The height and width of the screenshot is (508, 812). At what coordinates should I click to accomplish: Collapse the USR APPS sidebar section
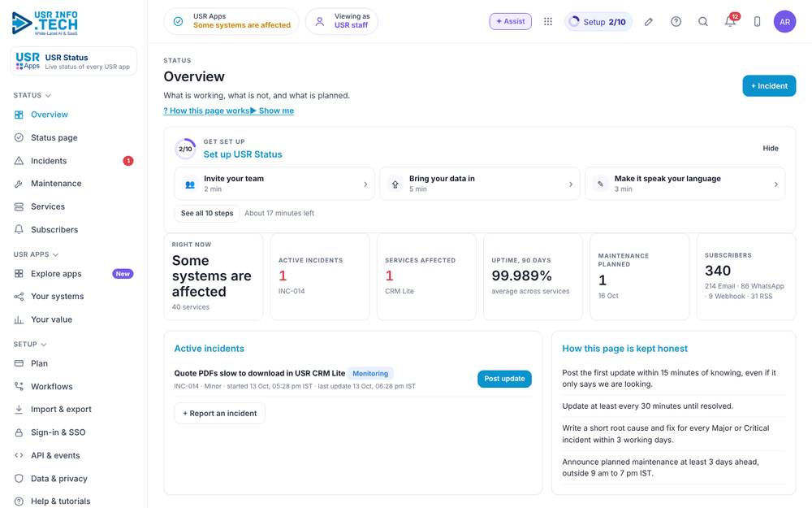click(36, 254)
